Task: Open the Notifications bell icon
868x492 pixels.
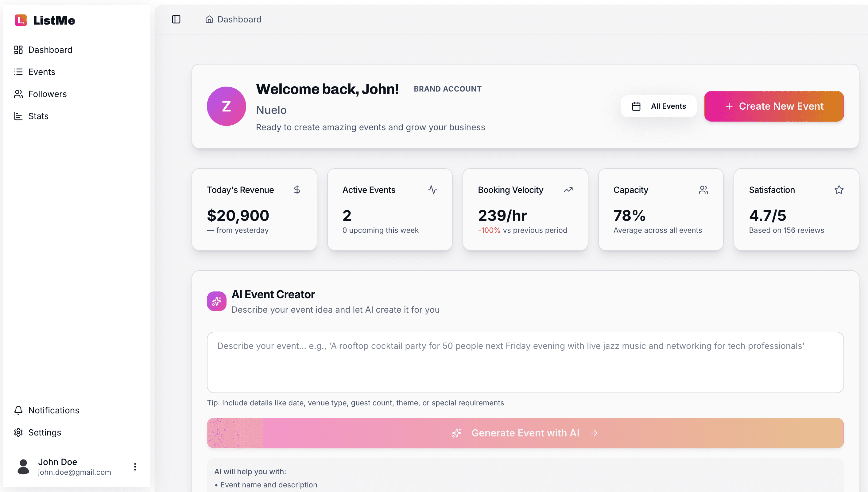Action: (x=18, y=410)
